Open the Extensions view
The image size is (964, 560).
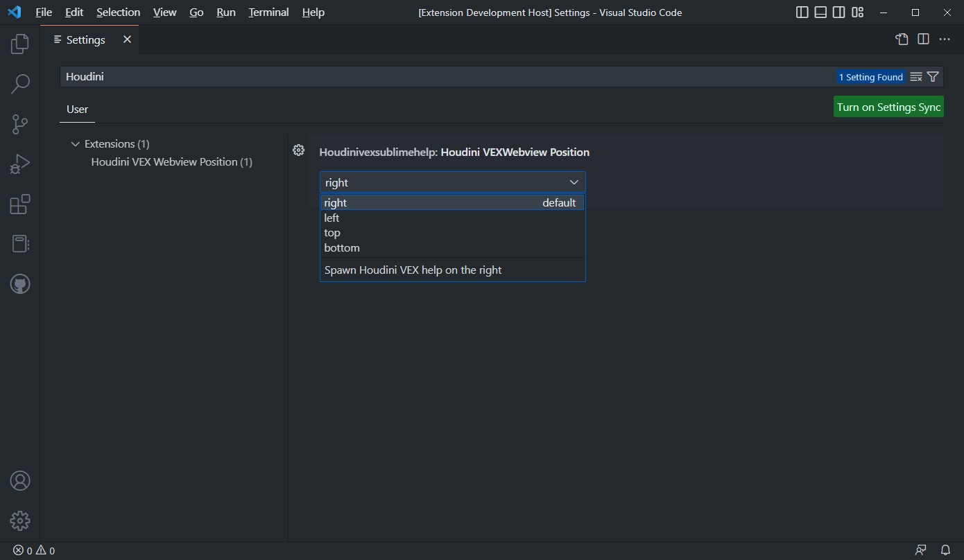20,204
